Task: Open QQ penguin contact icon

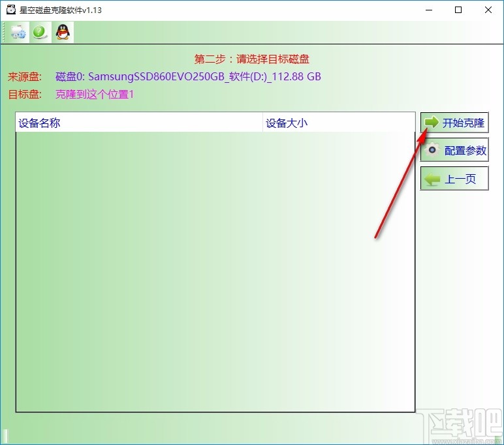Action: tap(63, 32)
